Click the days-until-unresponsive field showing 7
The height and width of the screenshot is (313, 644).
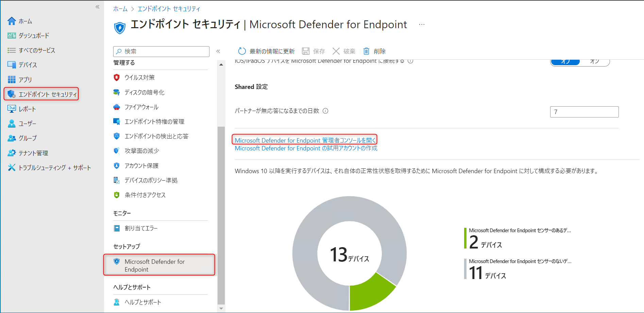click(x=584, y=112)
